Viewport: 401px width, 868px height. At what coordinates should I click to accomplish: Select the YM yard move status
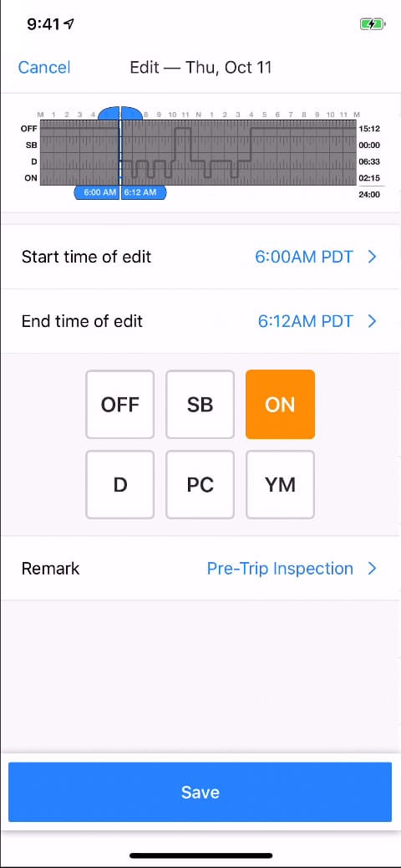(281, 485)
